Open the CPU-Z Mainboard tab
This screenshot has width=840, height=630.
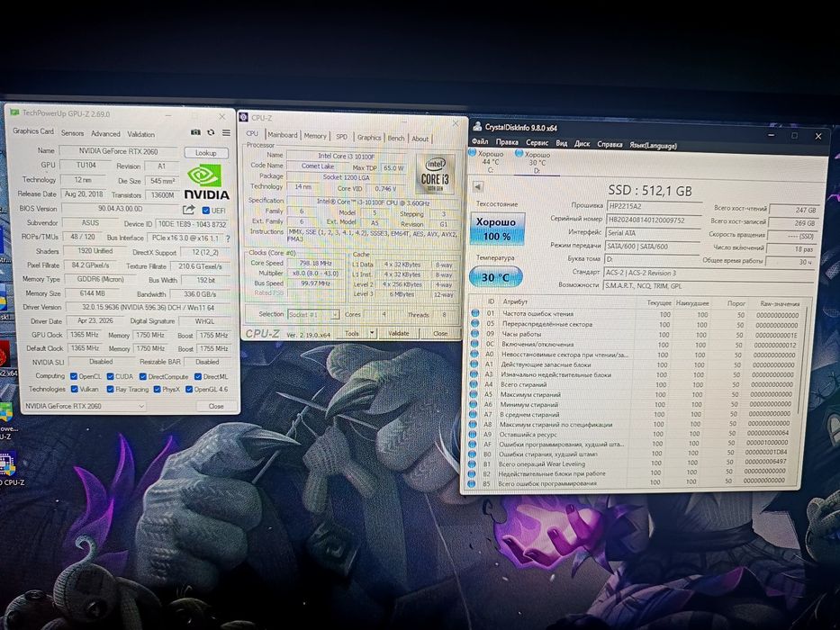click(x=283, y=135)
